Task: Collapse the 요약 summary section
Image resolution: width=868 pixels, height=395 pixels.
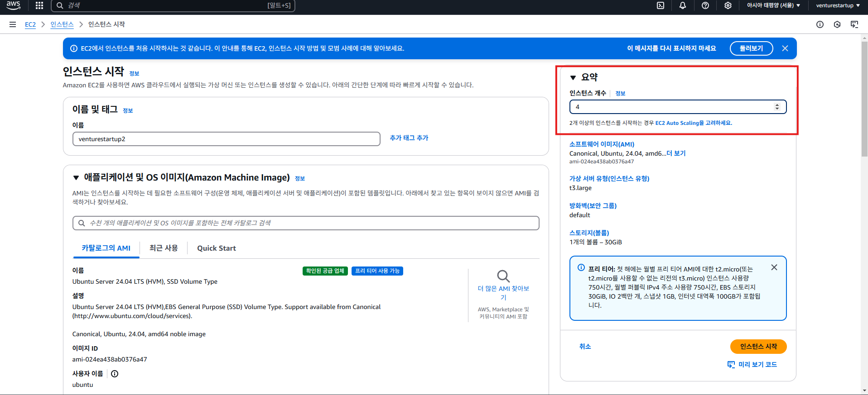Action: coord(573,78)
